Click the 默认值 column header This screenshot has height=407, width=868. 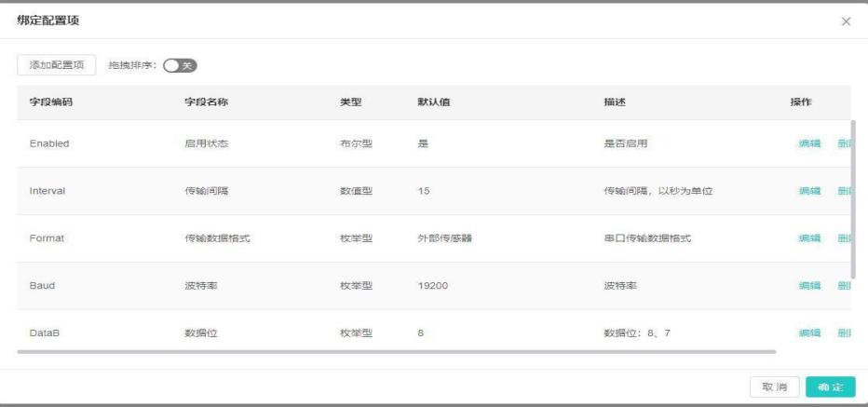click(x=434, y=102)
